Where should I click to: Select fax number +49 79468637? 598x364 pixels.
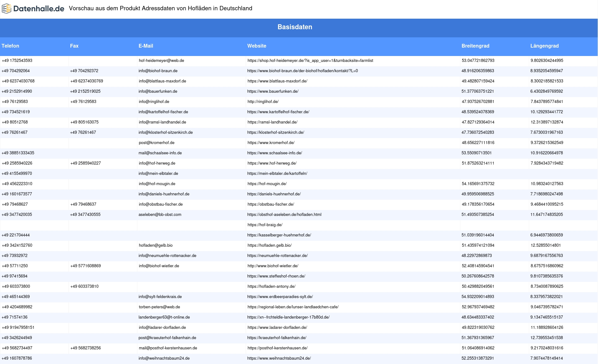pos(83,204)
